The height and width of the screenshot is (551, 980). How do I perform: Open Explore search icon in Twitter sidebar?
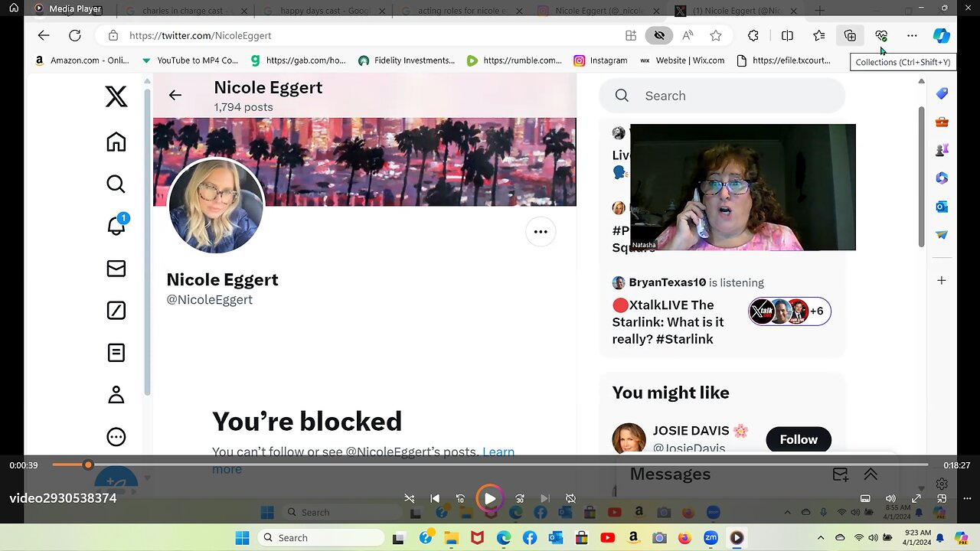pos(116,184)
